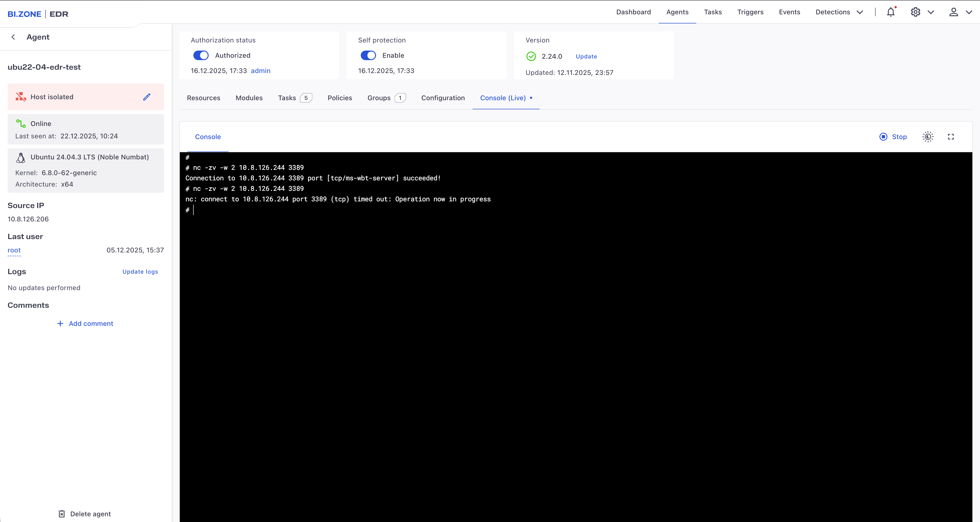Click the Update logs link
This screenshot has width=980, height=522.
[140, 271]
